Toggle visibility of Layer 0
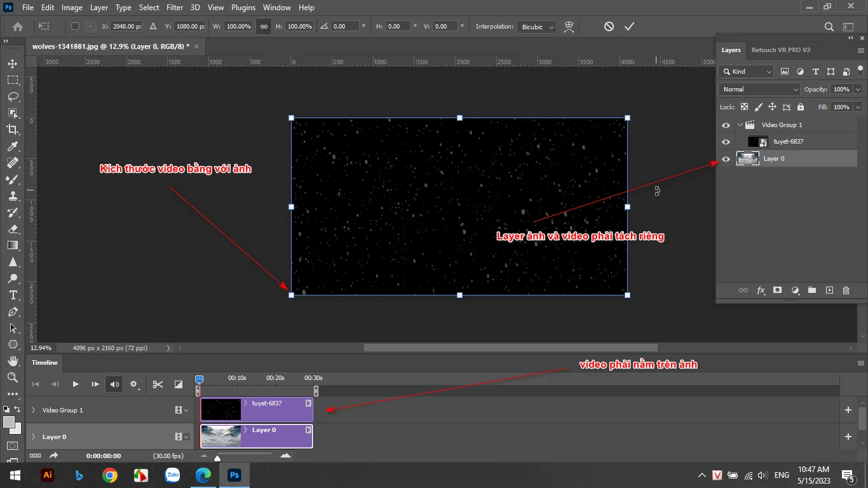Image resolution: width=868 pixels, height=488 pixels. 726,159
